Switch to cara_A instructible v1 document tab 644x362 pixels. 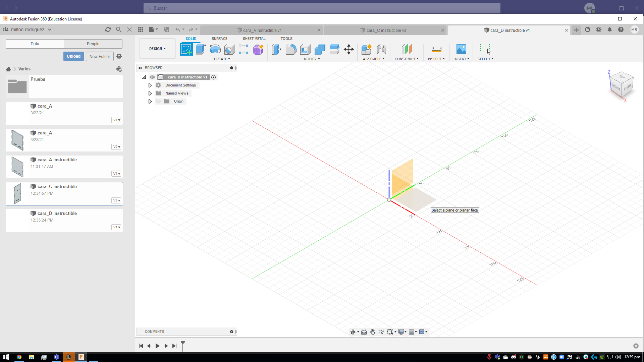[262, 30]
